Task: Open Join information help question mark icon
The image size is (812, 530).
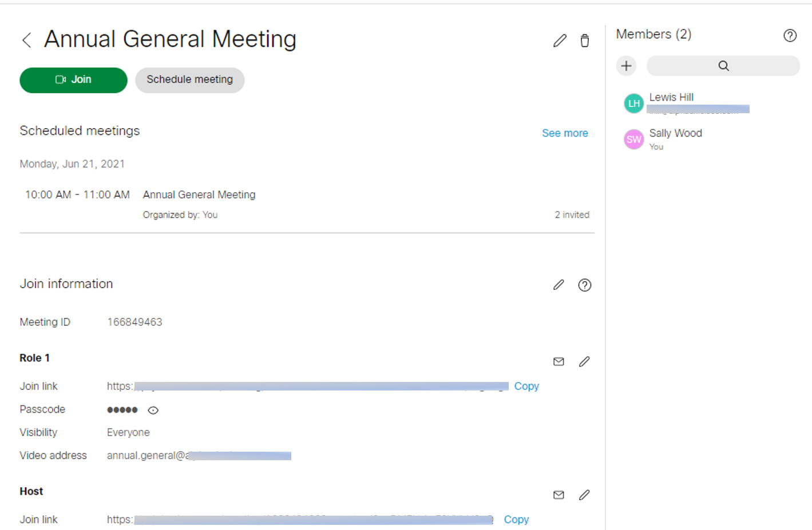Action: [584, 285]
